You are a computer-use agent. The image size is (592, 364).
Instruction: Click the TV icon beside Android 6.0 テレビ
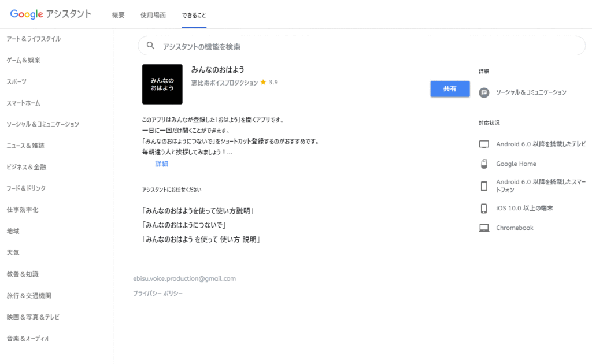pos(484,144)
